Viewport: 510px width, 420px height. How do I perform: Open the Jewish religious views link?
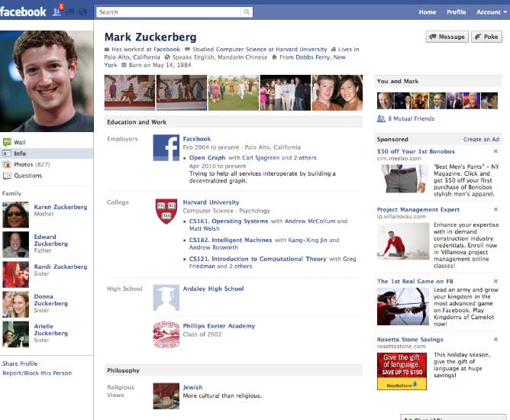(x=192, y=387)
